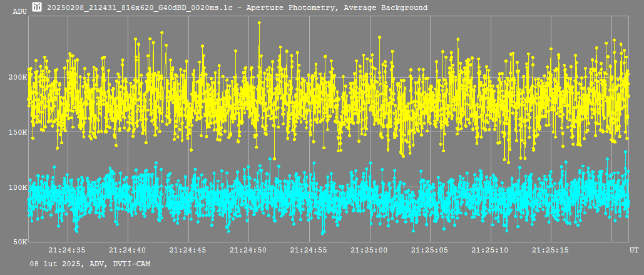Click the 50K y-axis label

click(21, 242)
